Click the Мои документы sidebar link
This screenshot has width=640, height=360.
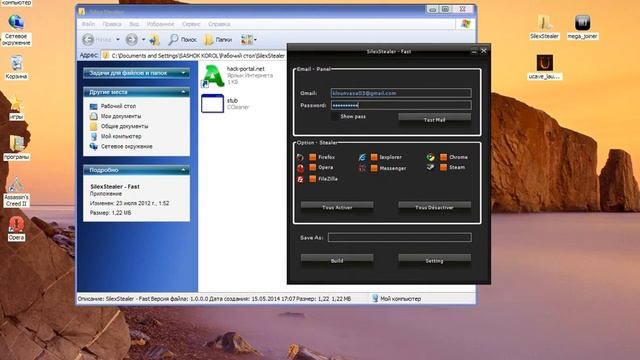[121, 116]
